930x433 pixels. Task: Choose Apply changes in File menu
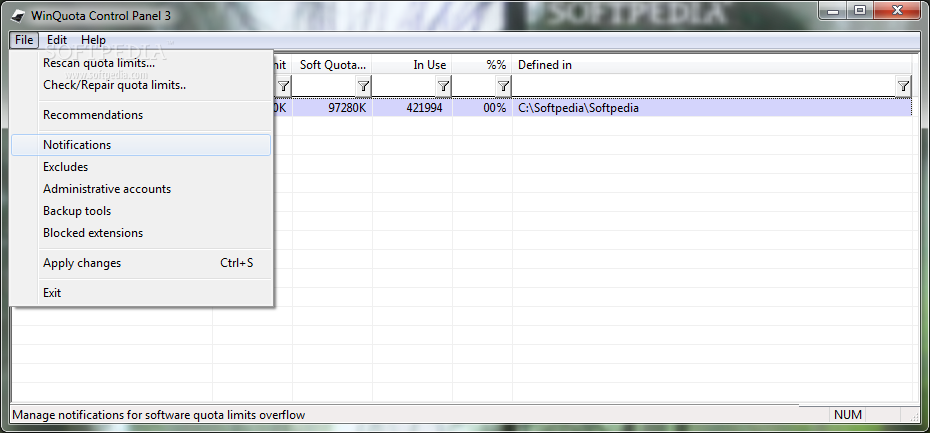141,263
